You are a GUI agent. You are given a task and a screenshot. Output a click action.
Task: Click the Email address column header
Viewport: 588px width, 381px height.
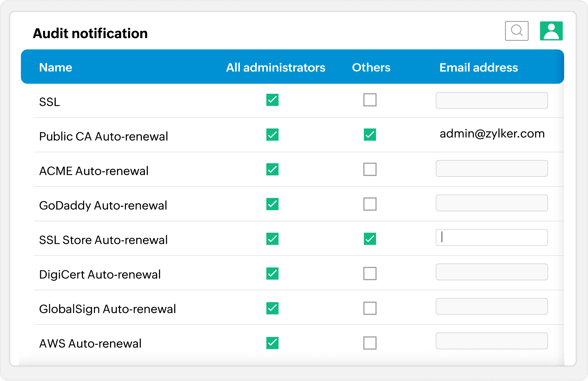click(x=478, y=67)
